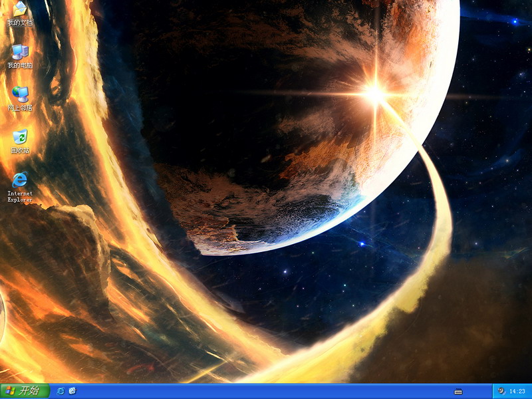Click the 我的文档 text label
Image resolution: width=532 pixels, height=399 pixels.
point(20,23)
